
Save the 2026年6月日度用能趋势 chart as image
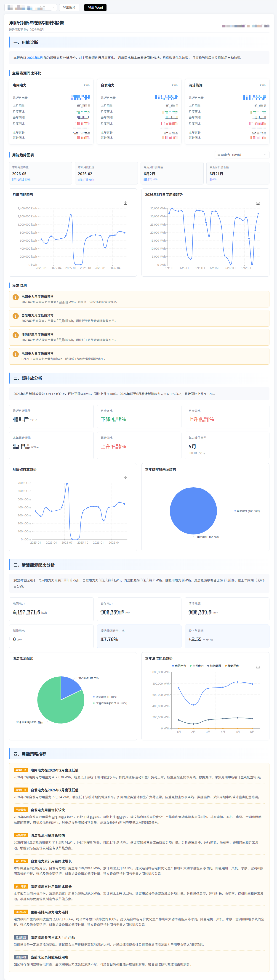tap(258, 203)
